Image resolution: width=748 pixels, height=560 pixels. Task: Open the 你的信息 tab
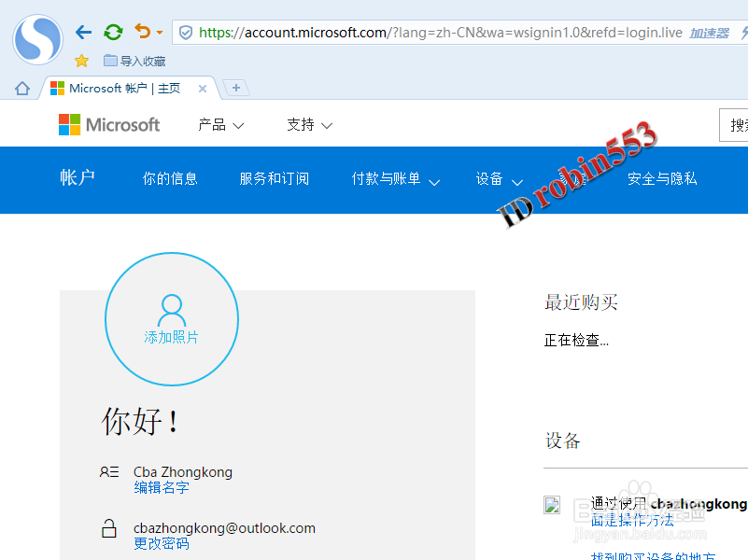tap(170, 178)
